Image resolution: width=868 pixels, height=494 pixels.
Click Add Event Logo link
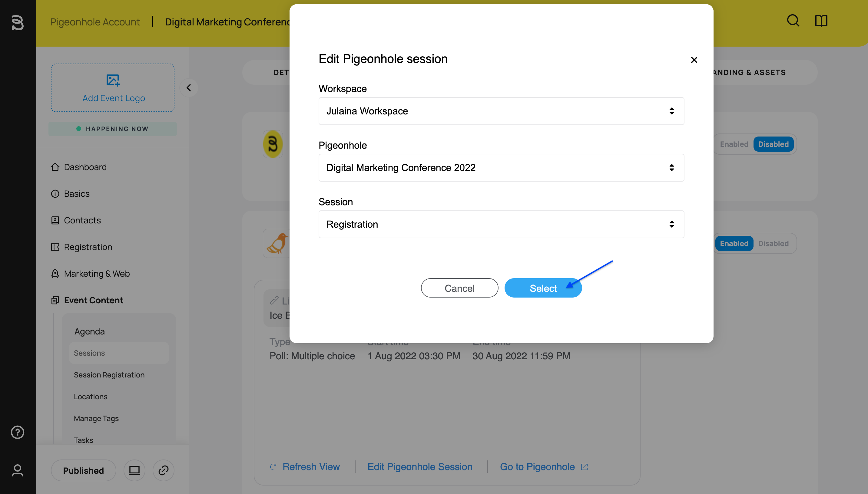[x=114, y=98]
